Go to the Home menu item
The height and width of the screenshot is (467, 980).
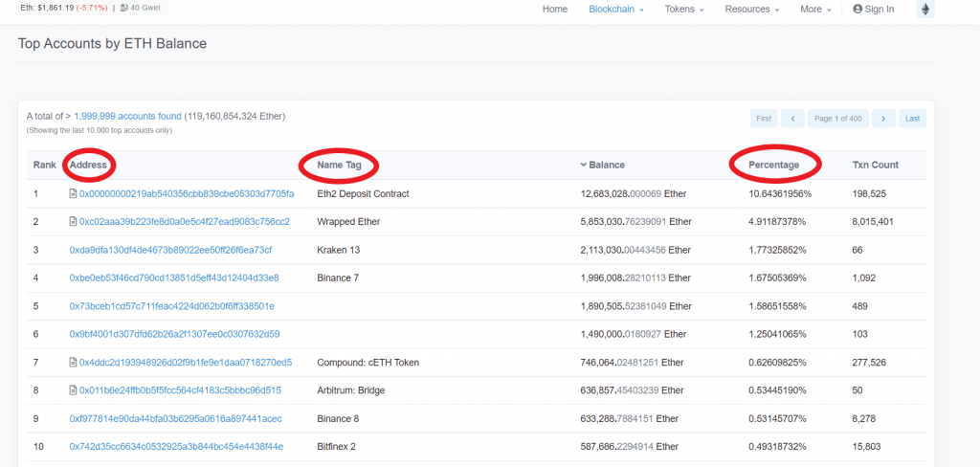pos(555,10)
